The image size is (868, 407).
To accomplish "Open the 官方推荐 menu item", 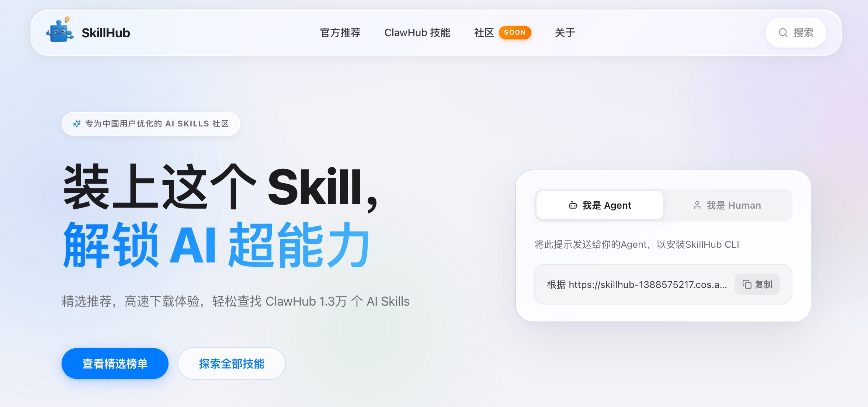I will (x=340, y=33).
